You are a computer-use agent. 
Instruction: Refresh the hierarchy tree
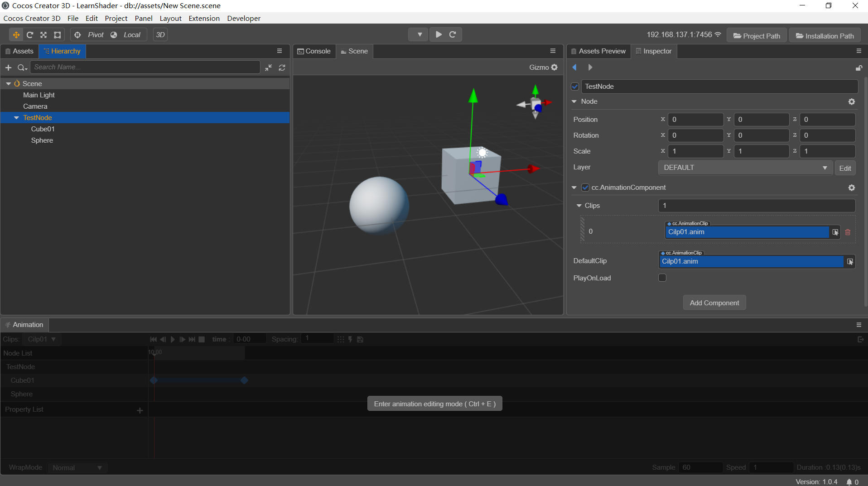[x=282, y=67]
